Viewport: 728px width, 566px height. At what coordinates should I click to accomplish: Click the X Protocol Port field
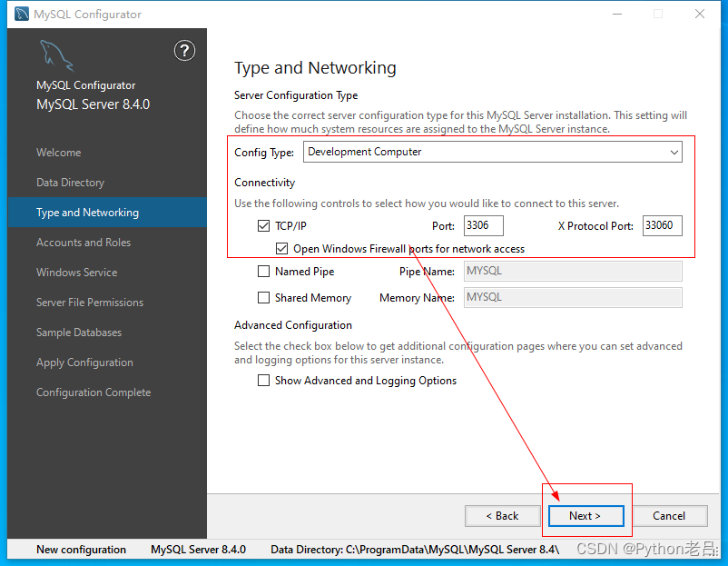pos(663,225)
